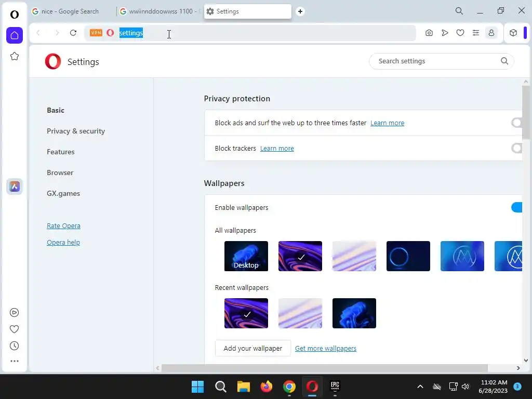
Task: Open volume control in system tray
Action: coord(465,387)
